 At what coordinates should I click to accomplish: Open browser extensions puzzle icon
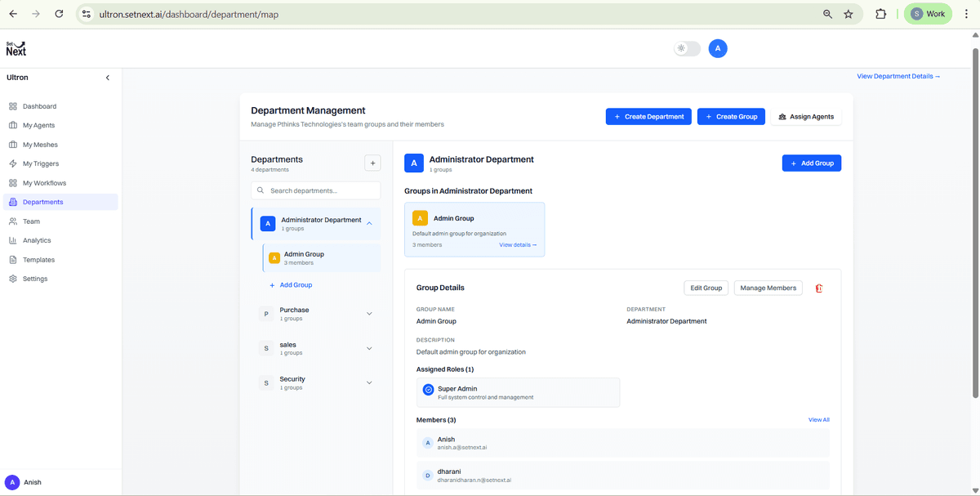881,14
